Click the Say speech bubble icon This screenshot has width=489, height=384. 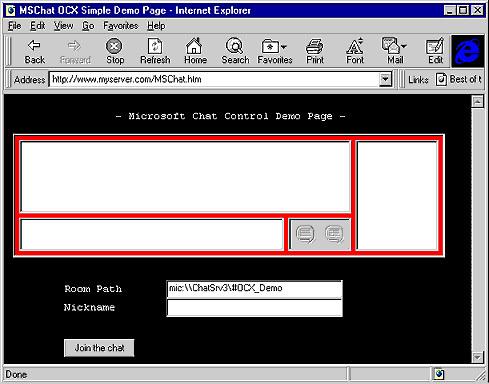tap(305, 234)
